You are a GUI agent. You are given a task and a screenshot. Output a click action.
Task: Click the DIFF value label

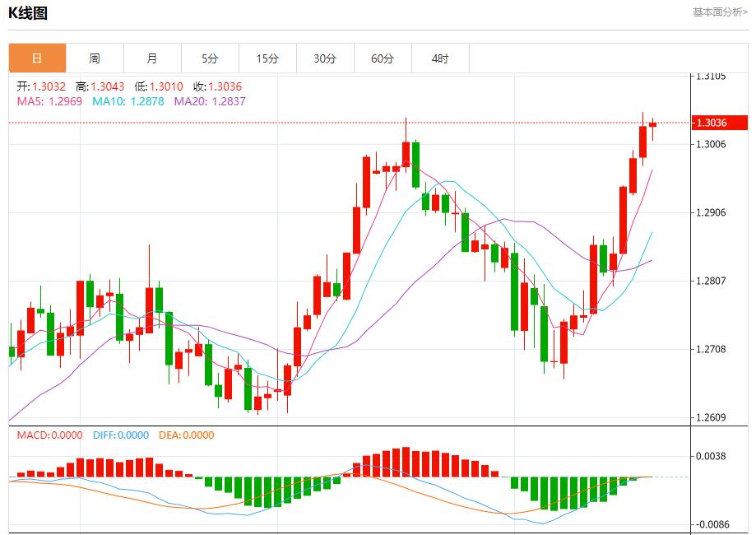pyautogui.click(x=121, y=435)
